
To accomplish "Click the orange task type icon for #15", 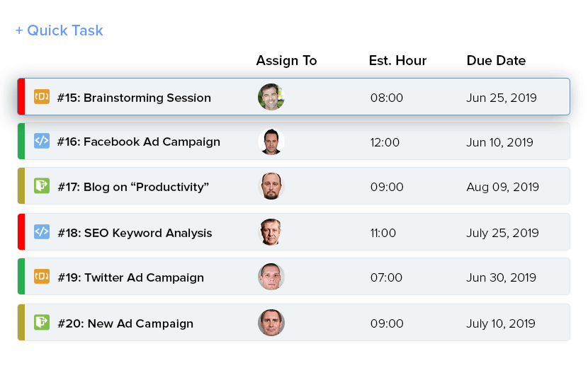I will tap(42, 97).
